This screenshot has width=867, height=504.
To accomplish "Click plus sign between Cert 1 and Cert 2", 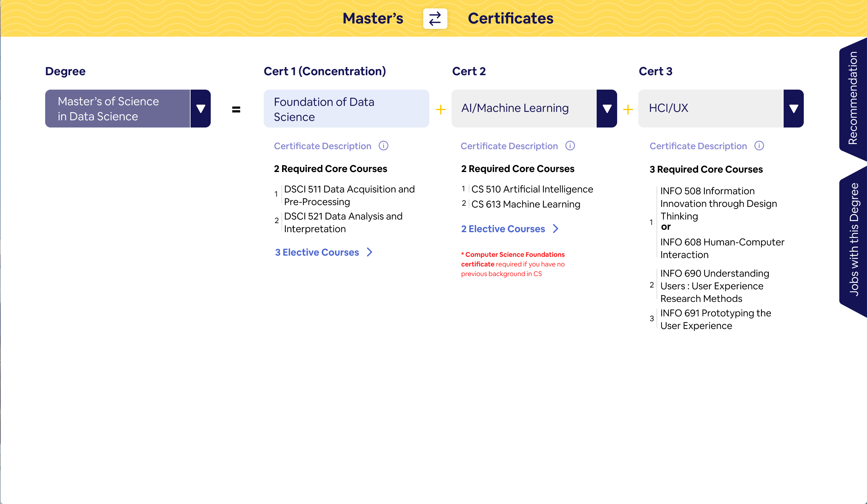I will coord(440,110).
